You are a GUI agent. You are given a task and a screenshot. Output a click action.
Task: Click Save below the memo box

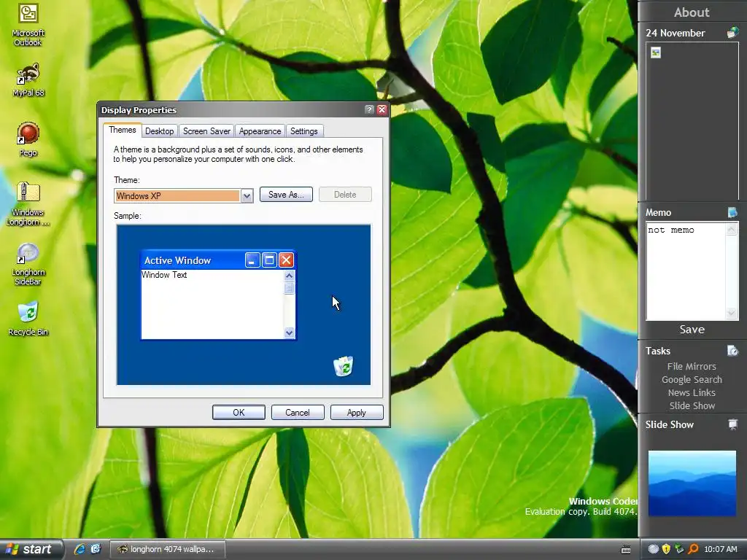(x=692, y=330)
